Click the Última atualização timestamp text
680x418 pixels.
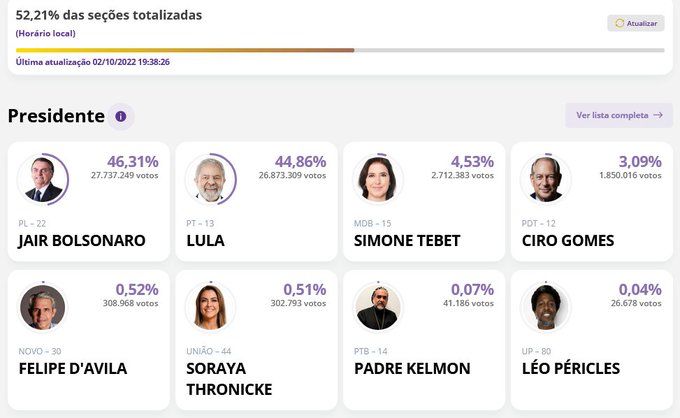pyautogui.click(x=93, y=62)
